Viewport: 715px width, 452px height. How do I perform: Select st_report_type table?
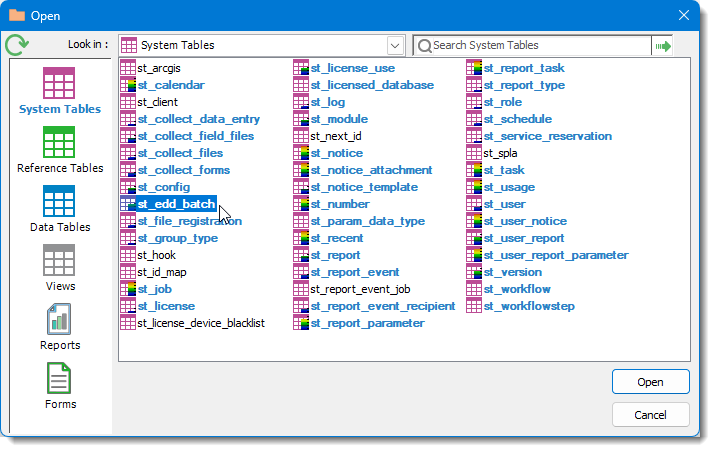[524, 85]
